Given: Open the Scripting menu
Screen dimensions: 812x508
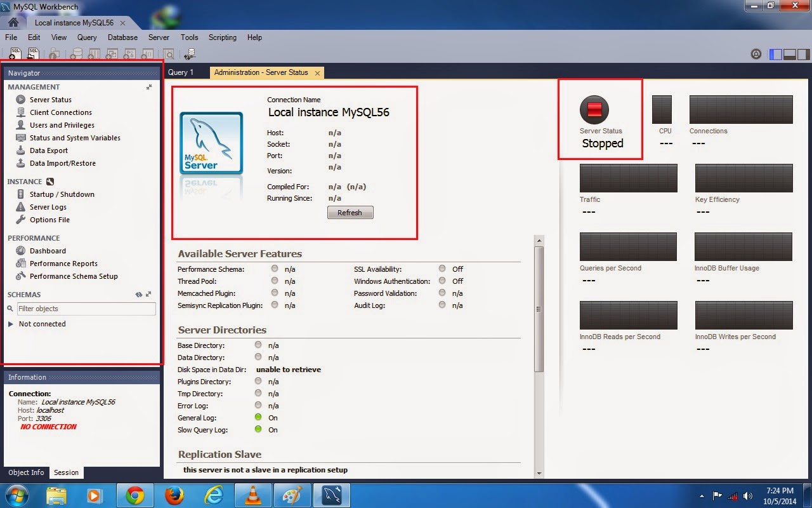Looking at the screenshot, I should pyautogui.click(x=223, y=37).
